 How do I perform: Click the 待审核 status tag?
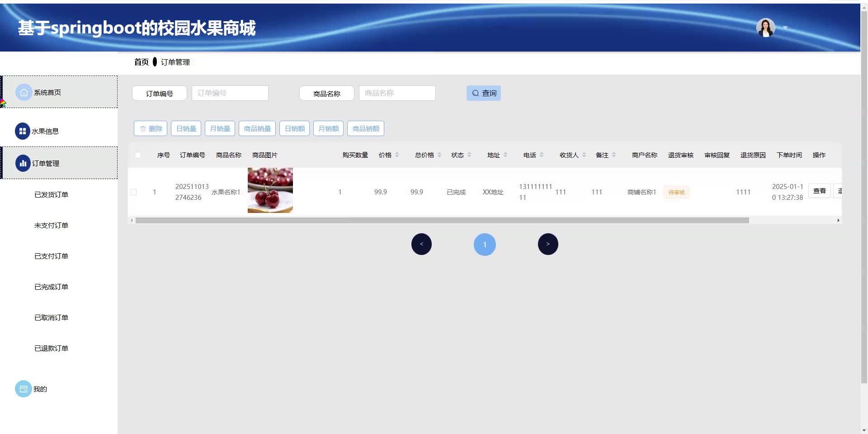click(x=677, y=192)
